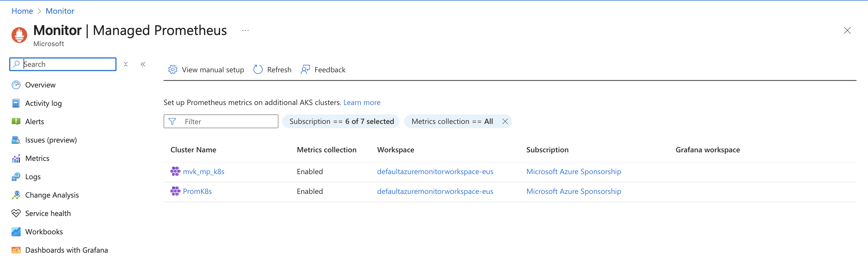868x261 pixels.
Task: Open the Subscription filter pill
Action: pos(341,122)
